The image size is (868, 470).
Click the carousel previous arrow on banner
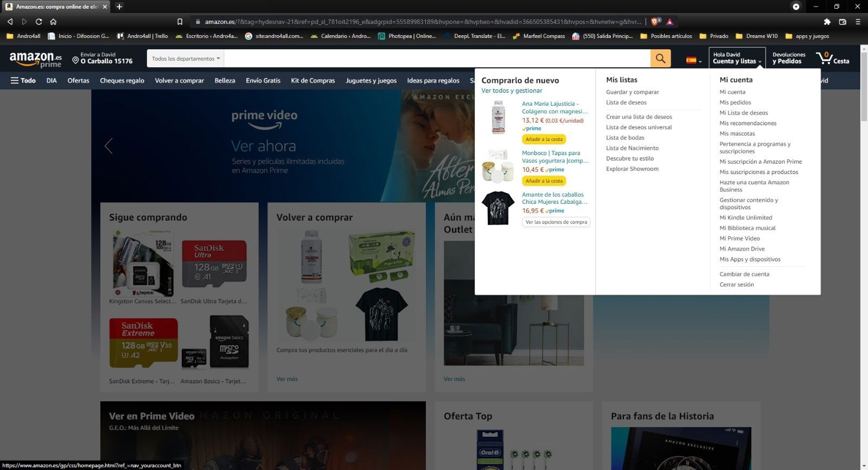coord(108,145)
